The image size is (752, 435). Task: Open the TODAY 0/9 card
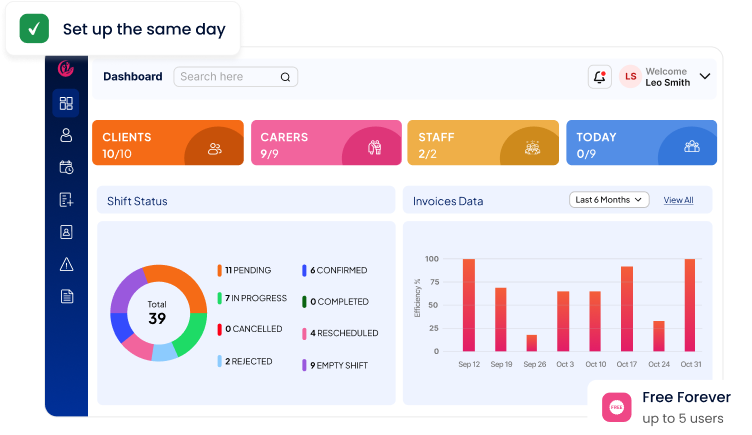642,142
